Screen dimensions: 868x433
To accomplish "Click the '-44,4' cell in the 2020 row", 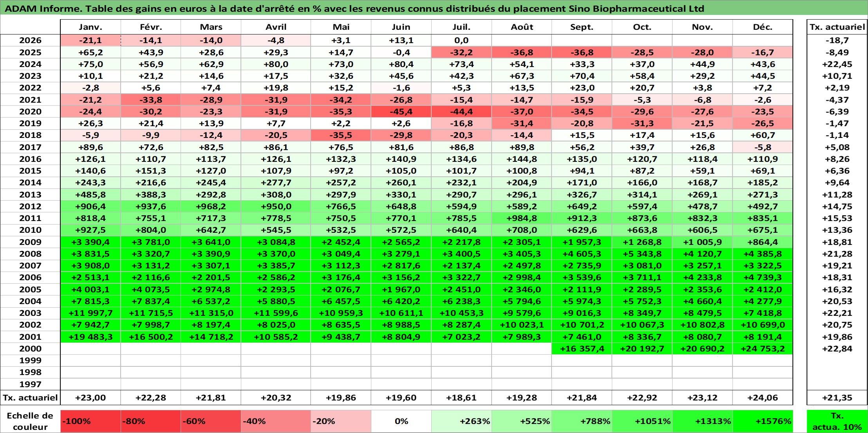I will pos(461,112).
